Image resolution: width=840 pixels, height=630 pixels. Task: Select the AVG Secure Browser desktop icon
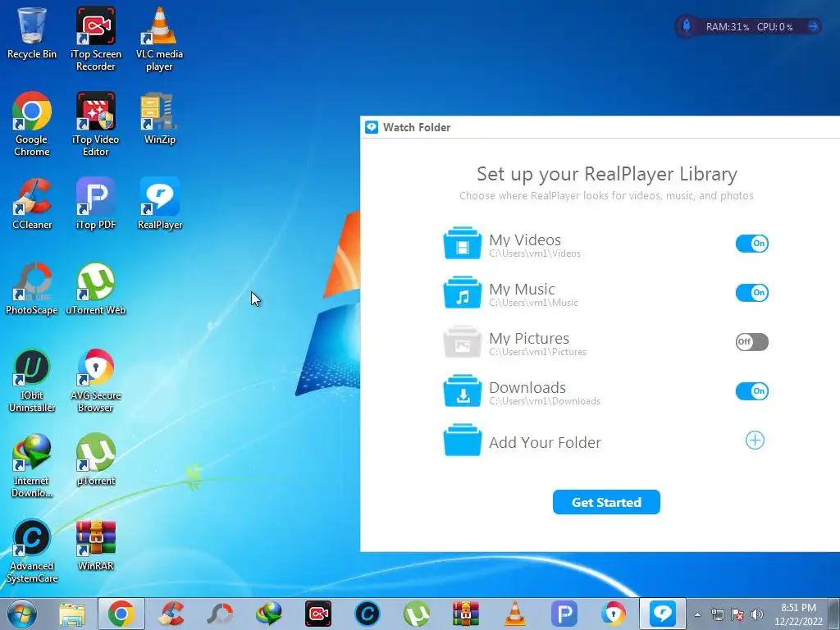tap(95, 381)
